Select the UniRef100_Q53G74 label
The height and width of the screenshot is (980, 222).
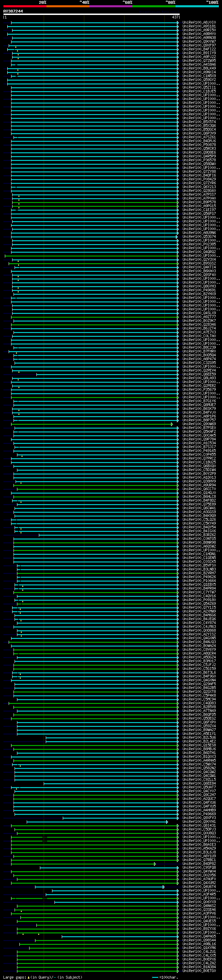pos(199,237)
